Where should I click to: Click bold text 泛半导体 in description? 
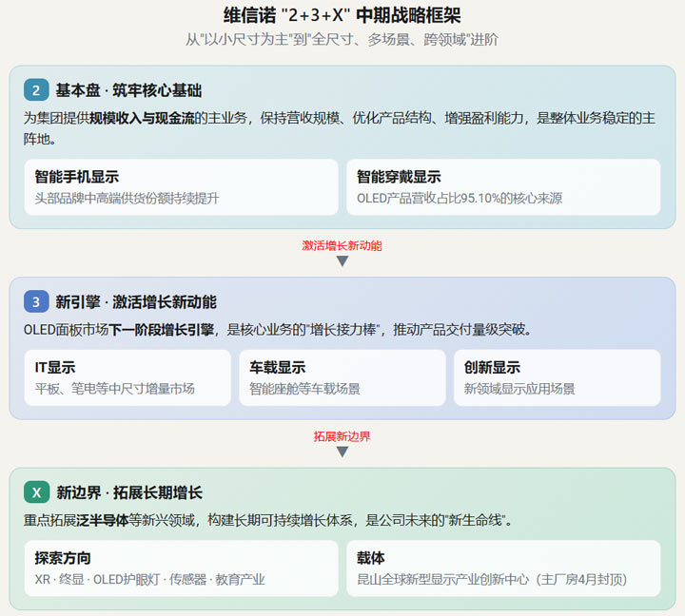click(103, 520)
